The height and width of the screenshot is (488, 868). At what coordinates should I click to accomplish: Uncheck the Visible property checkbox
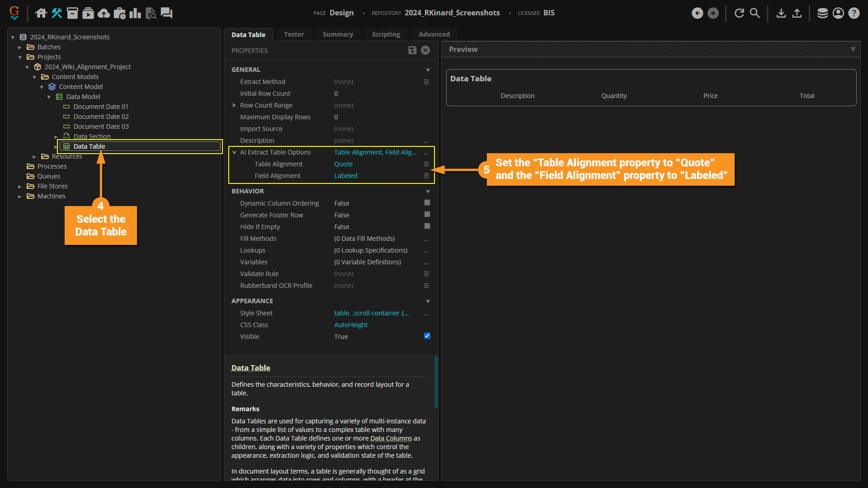tap(427, 336)
